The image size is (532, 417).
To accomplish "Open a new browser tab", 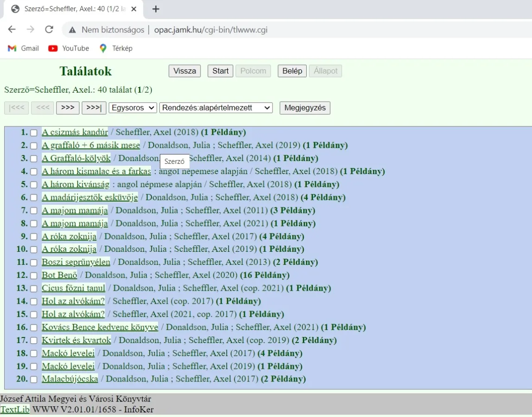I will [156, 9].
